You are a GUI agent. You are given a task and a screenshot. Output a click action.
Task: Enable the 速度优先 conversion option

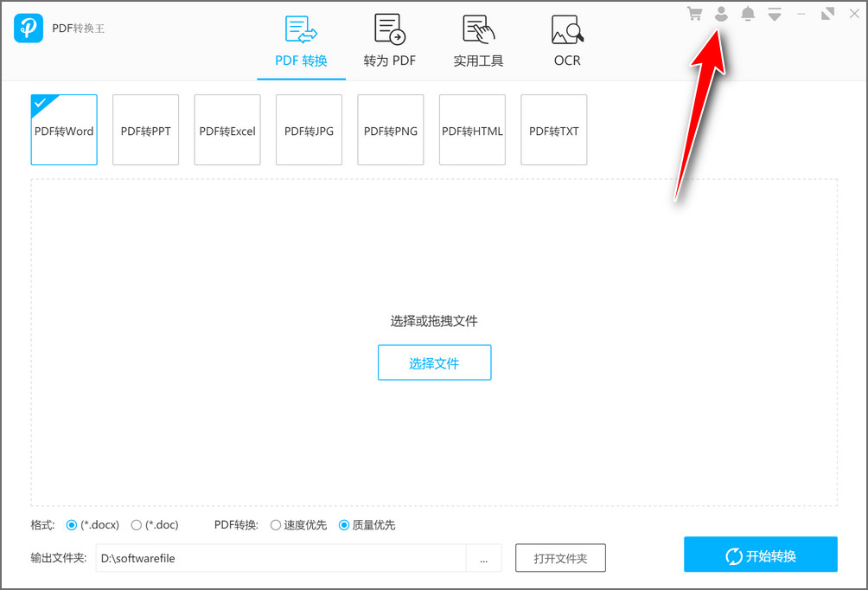coord(276,525)
